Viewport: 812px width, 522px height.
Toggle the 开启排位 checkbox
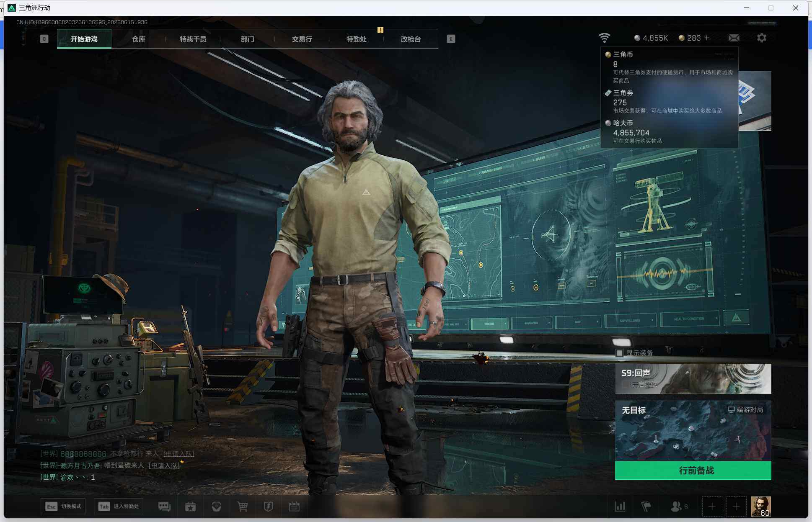pyautogui.click(x=626, y=384)
